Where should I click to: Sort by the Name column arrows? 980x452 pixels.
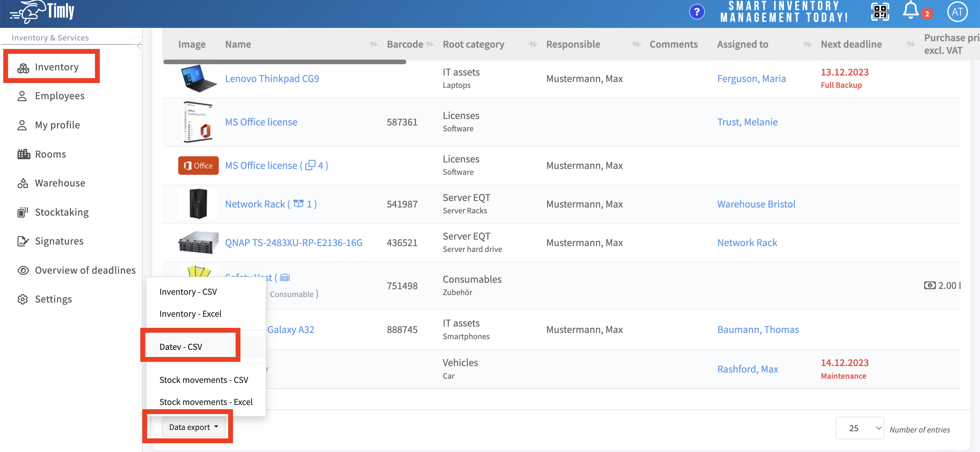(x=373, y=44)
